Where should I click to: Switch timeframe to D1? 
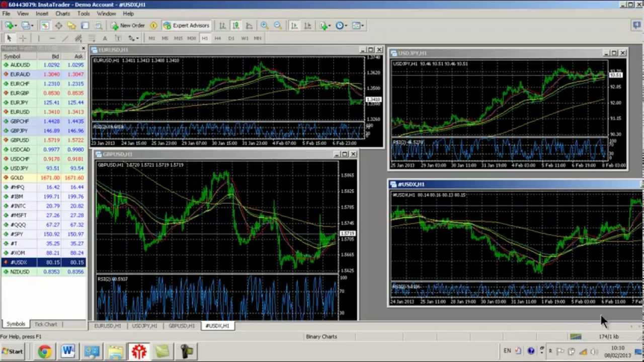(x=231, y=38)
